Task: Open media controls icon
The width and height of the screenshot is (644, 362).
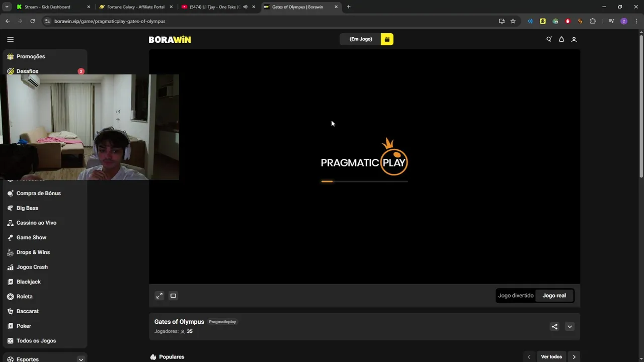Action: (x=611, y=21)
